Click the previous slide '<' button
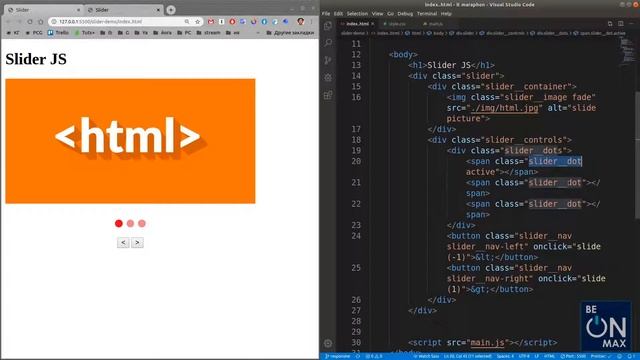The width and height of the screenshot is (640, 360). coord(123,242)
